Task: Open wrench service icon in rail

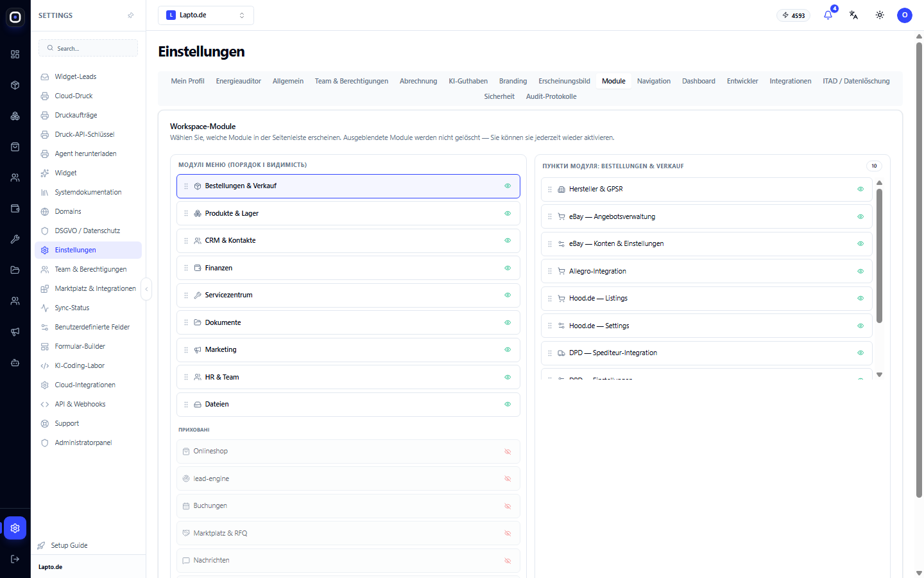Action: click(x=15, y=240)
